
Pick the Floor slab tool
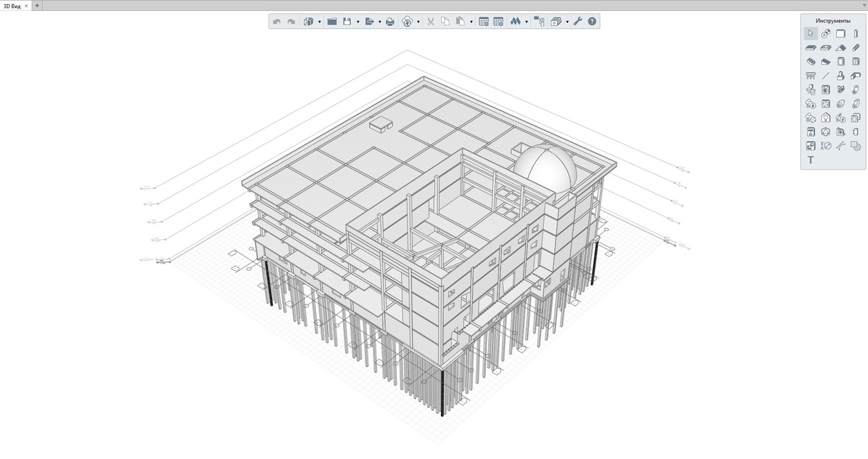click(x=810, y=47)
